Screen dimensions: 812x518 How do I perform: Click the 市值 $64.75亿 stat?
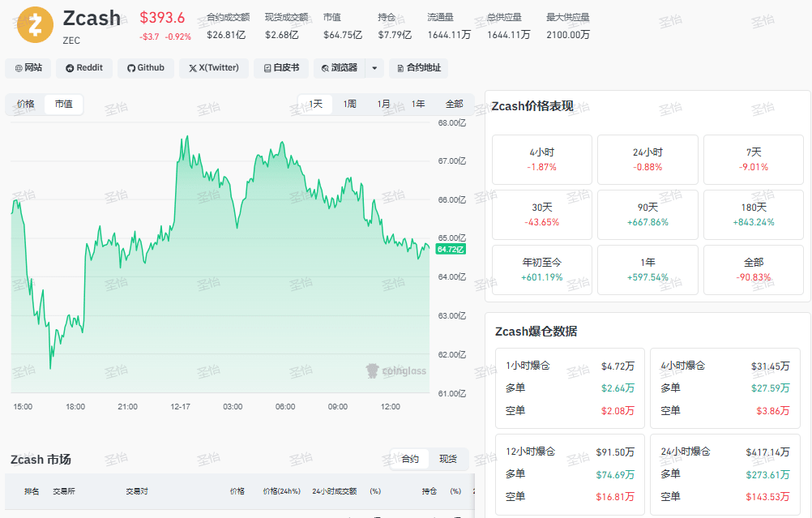pyautogui.click(x=342, y=26)
